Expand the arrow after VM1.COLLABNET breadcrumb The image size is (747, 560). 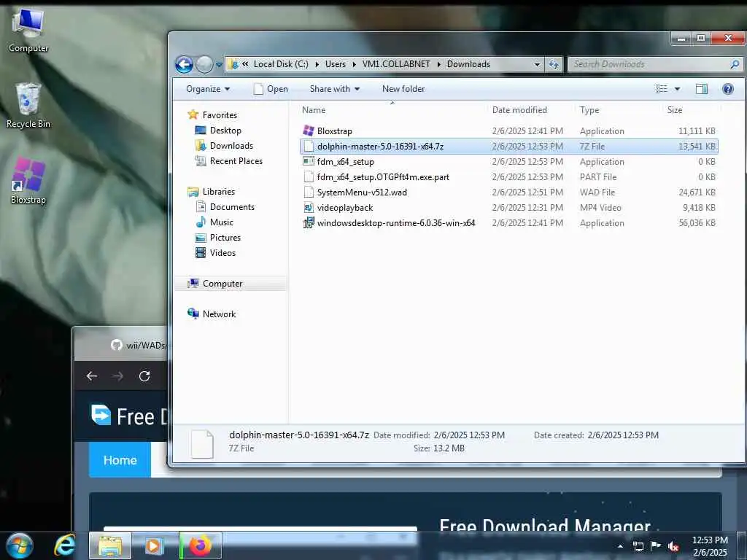tap(438, 64)
